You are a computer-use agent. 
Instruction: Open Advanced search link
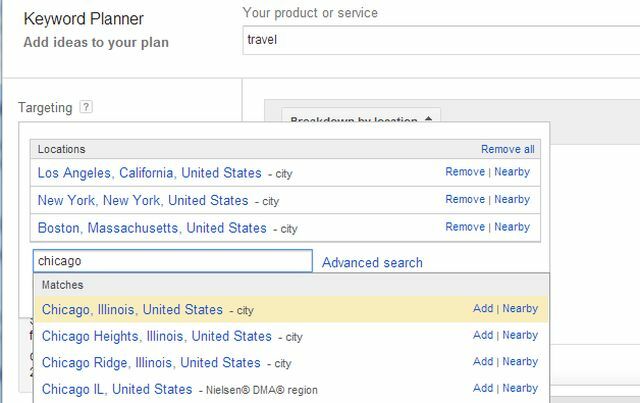(372, 263)
